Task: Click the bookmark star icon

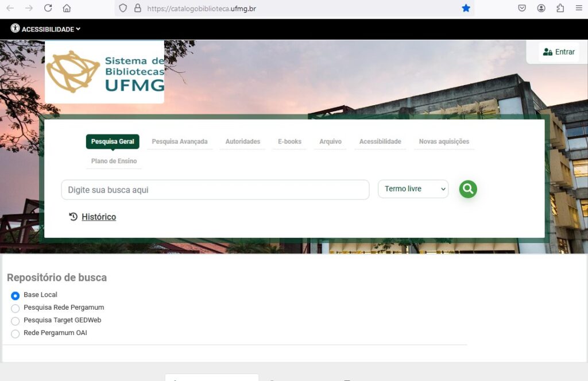Action: point(466,8)
